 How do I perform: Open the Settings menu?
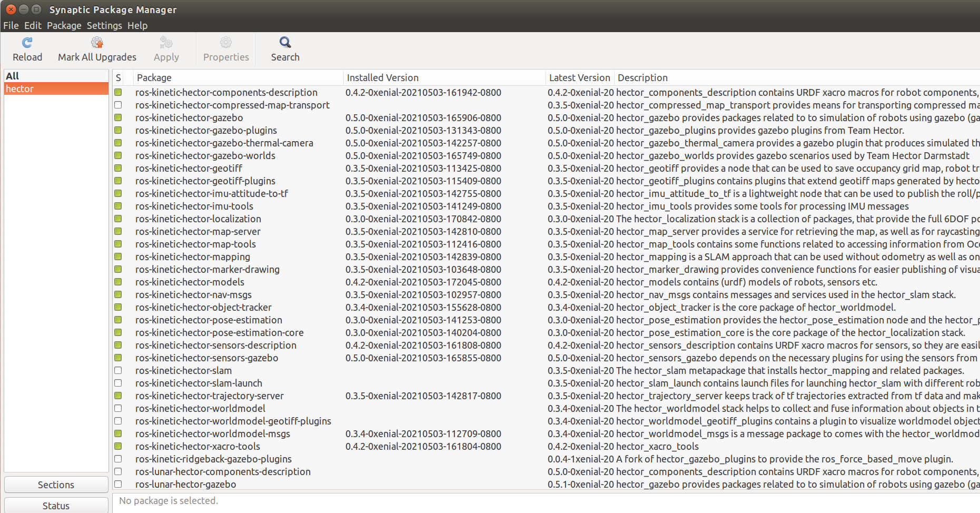click(x=104, y=25)
